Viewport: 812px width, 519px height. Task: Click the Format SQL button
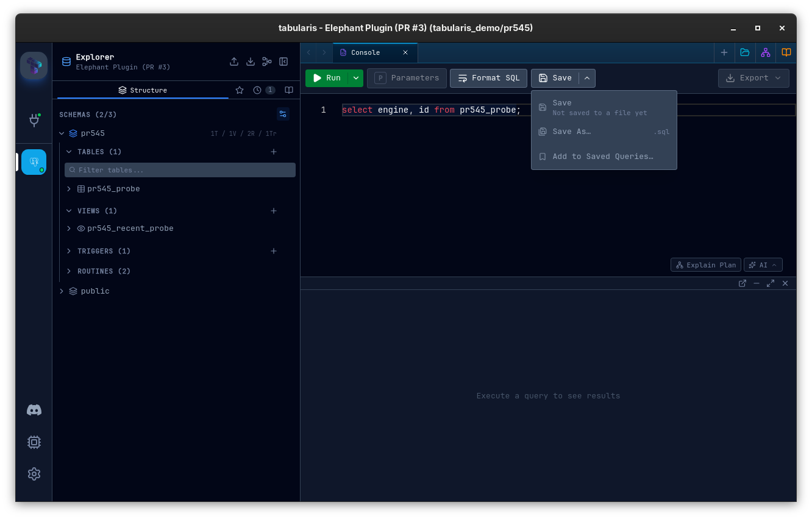coord(488,78)
